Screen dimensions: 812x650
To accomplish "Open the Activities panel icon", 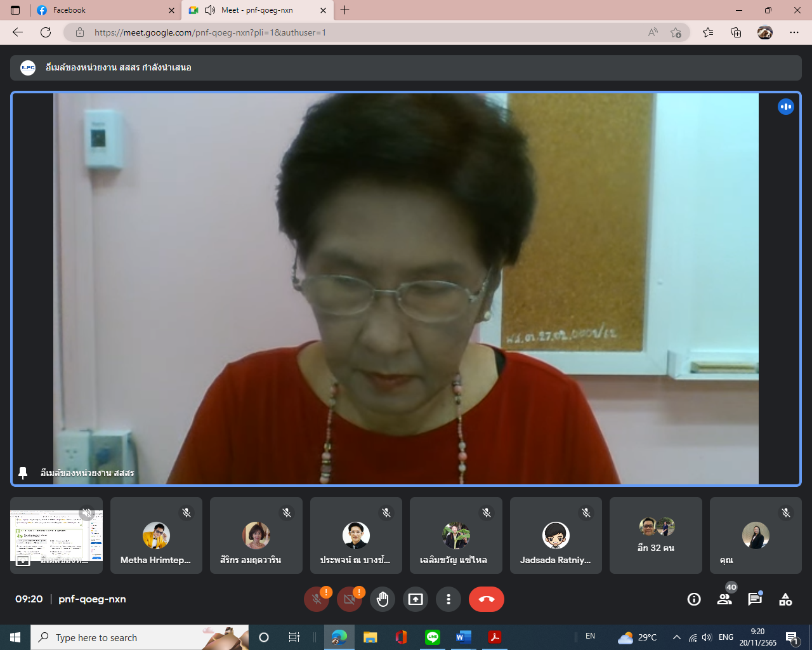I will tap(785, 599).
